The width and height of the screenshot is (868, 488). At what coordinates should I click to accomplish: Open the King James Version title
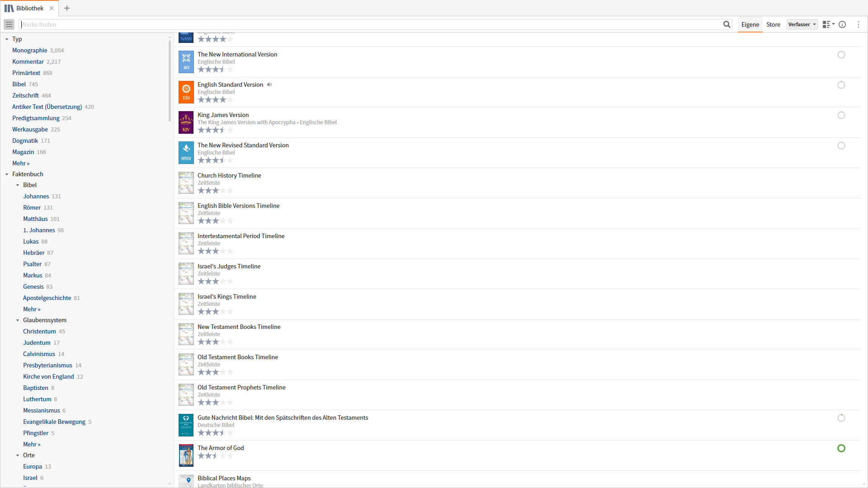coord(223,115)
